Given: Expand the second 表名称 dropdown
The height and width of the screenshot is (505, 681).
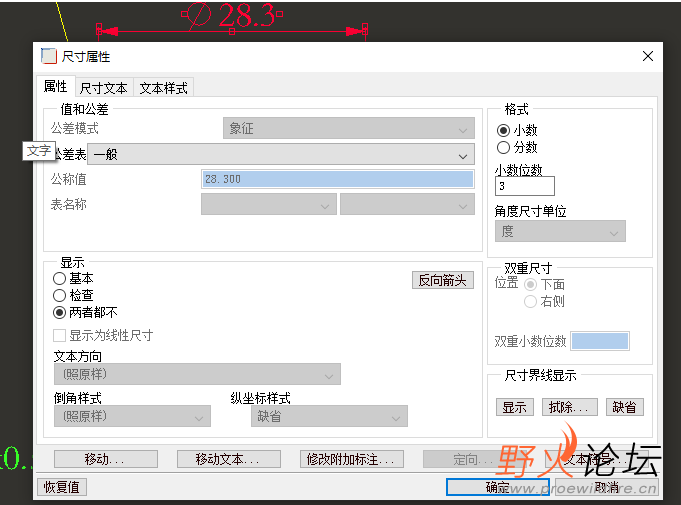Looking at the screenshot, I should tap(407, 205).
